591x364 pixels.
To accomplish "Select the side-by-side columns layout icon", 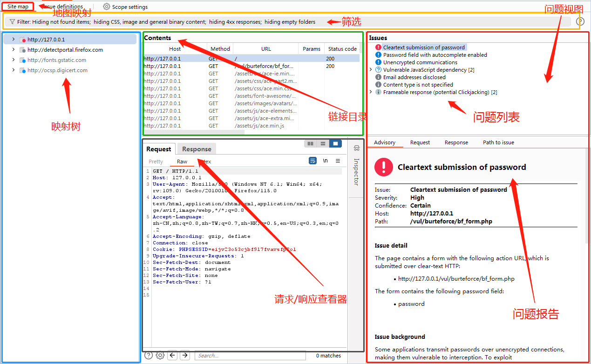I will 310,143.
